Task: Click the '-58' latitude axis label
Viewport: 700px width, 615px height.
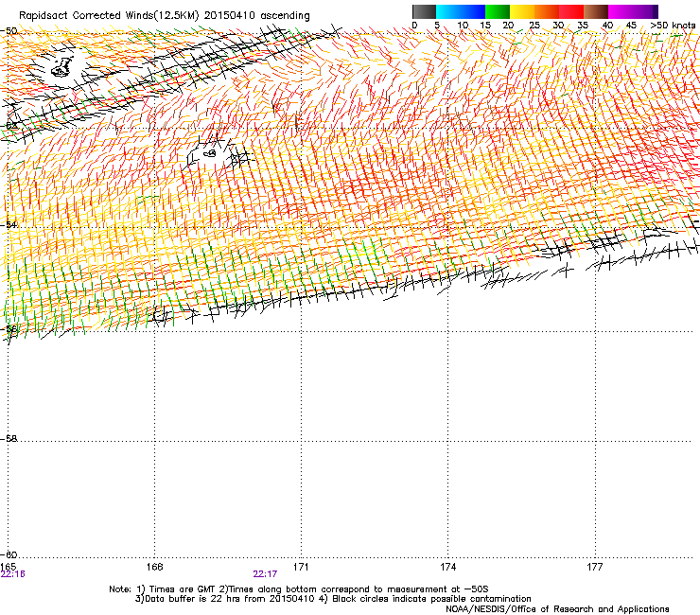Action: click(9, 439)
